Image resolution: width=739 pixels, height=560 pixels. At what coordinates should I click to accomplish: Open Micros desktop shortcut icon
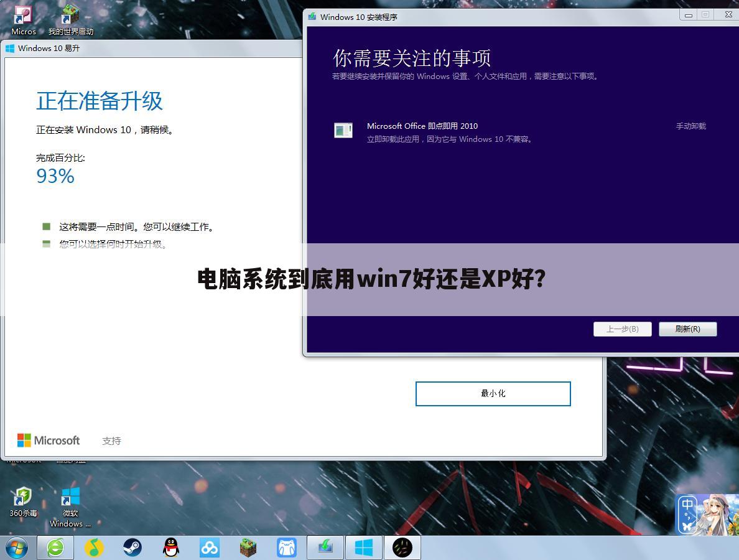23,21
